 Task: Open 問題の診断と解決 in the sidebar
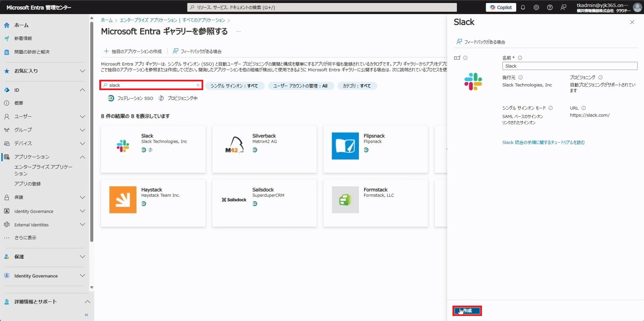[32, 52]
